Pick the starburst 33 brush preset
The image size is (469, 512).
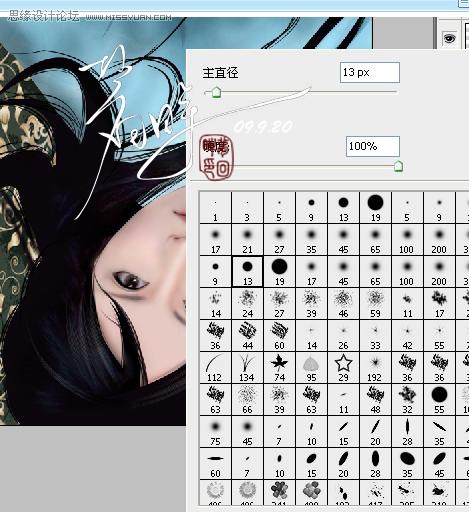tap(375, 336)
